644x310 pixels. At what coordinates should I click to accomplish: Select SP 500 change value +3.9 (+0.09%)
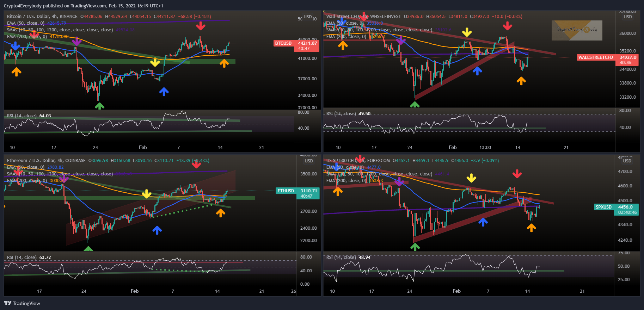tap(485, 161)
